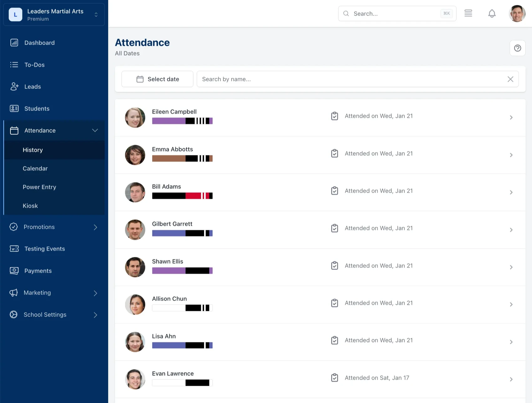Screen dimensions: 532x403
Task: Go to the Calendar attendance view
Action: [35, 168]
